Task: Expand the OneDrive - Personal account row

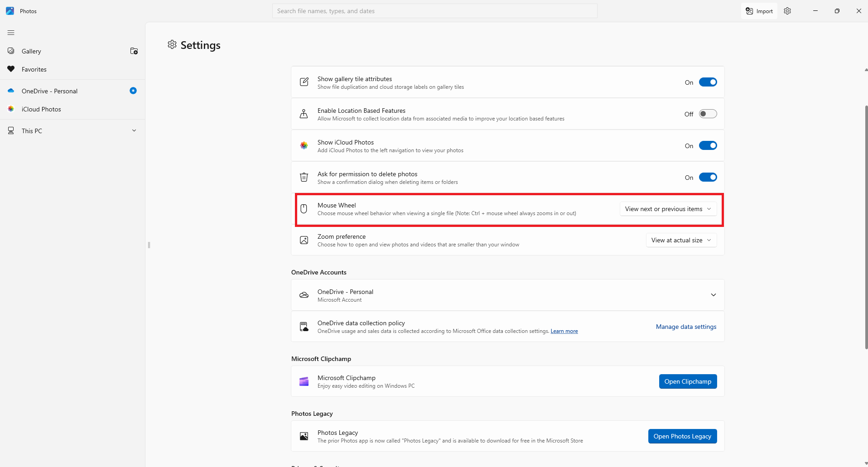Action: click(x=714, y=295)
